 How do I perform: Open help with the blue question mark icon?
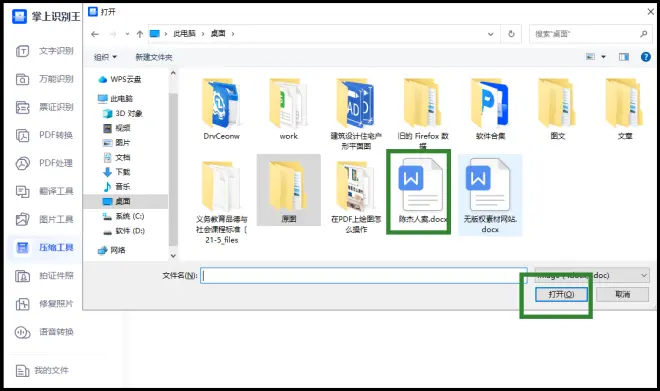(x=645, y=57)
